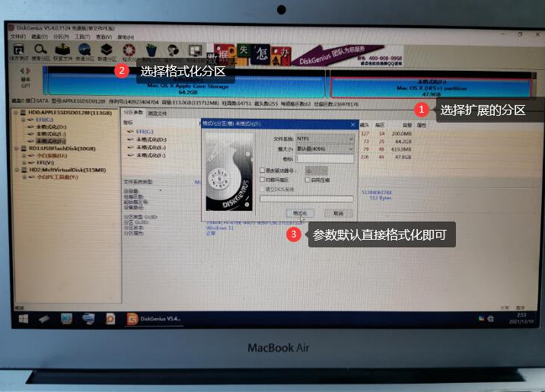Click the monitor icon on the taskbar

pos(66,318)
